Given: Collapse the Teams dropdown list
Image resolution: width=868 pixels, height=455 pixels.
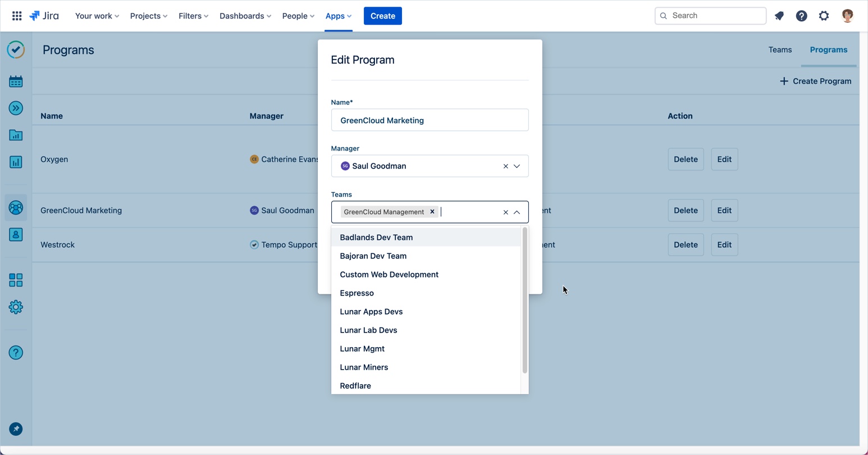Looking at the screenshot, I should pos(517,212).
